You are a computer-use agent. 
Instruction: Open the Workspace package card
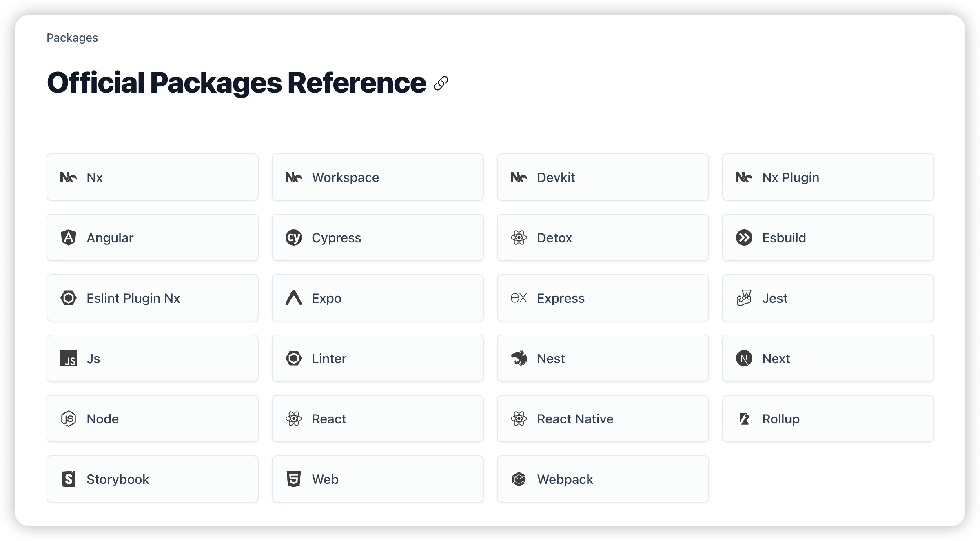click(x=377, y=177)
